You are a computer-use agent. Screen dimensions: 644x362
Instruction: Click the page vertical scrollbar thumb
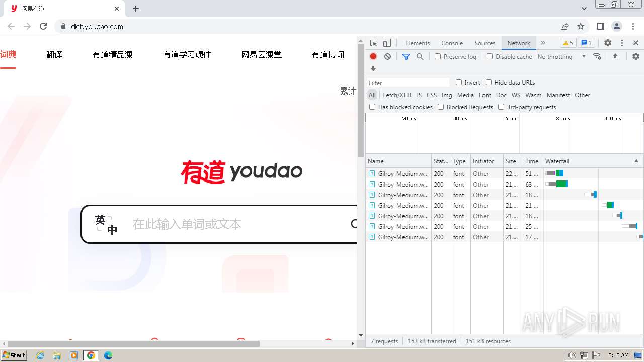pyautogui.click(x=361, y=101)
